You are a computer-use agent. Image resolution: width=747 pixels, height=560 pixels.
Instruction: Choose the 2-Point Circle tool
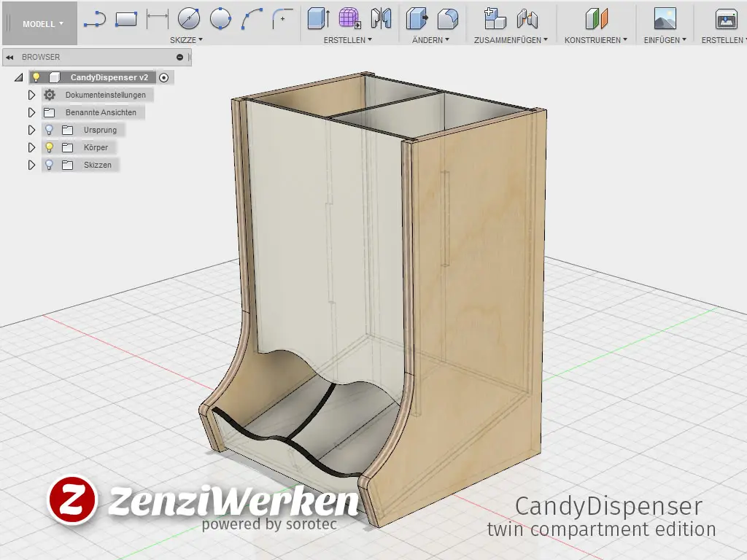[x=220, y=19]
